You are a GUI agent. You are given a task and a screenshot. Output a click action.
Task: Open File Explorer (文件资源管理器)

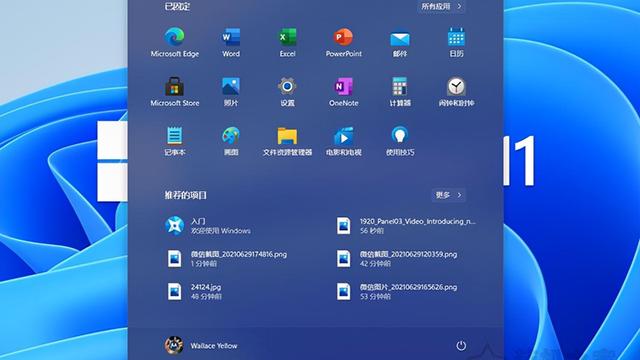(287, 141)
